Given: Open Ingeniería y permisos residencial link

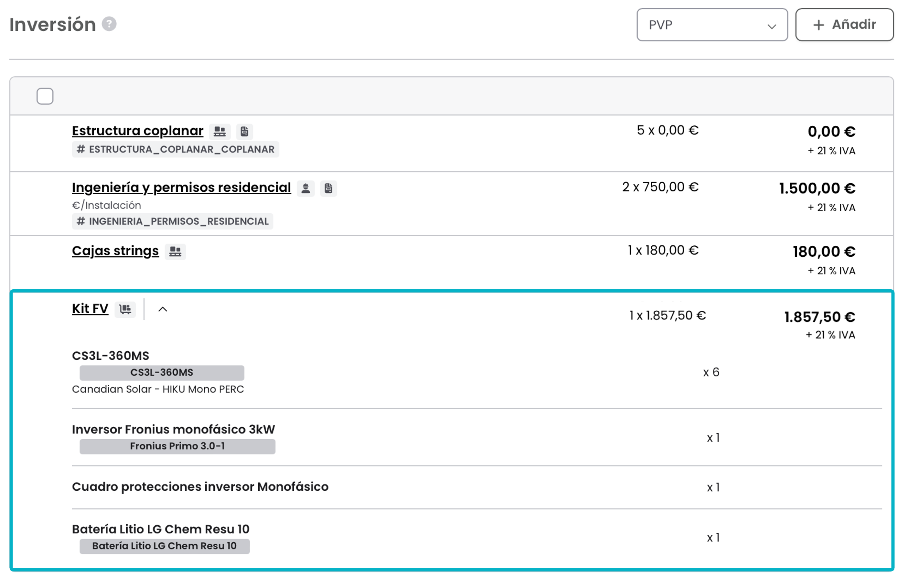Looking at the screenshot, I should coord(181,188).
